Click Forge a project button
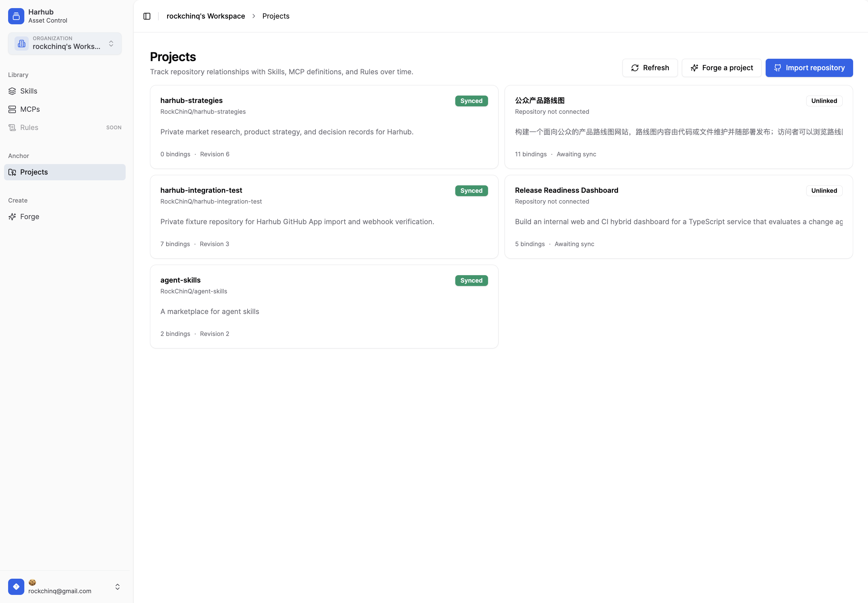Image resolution: width=868 pixels, height=603 pixels. point(721,68)
